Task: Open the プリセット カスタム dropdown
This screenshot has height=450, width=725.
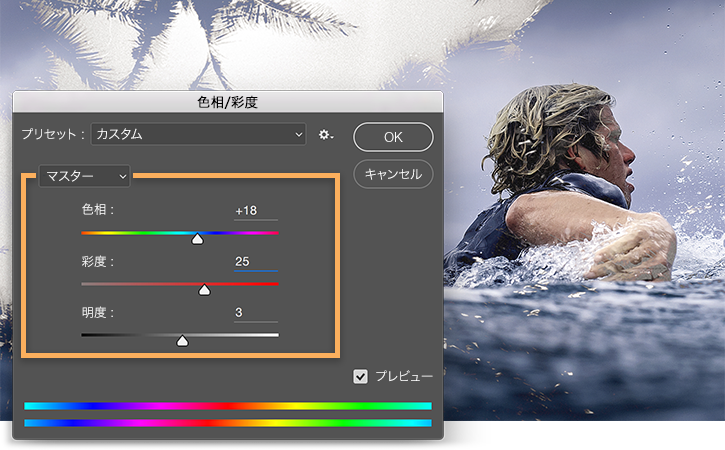Action: (198, 134)
